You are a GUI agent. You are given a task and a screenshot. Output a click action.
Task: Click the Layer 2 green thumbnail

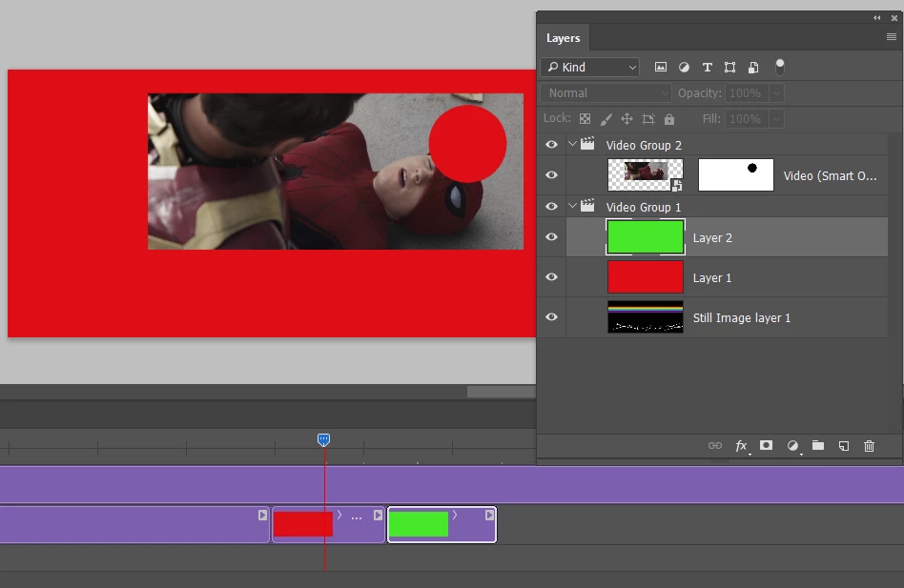tap(646, 236)
